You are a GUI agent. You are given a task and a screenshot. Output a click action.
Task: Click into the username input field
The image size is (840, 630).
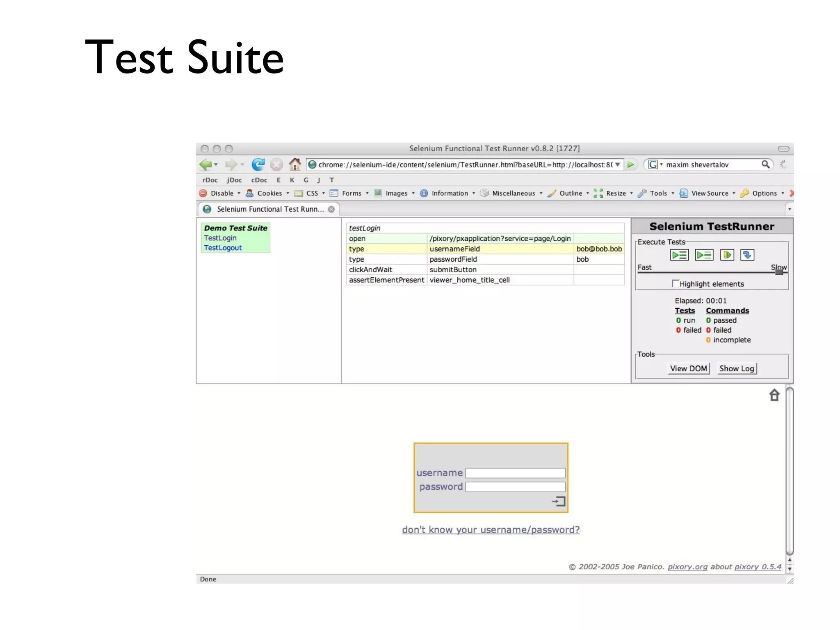pyautogui.click(x=515, y=473)
